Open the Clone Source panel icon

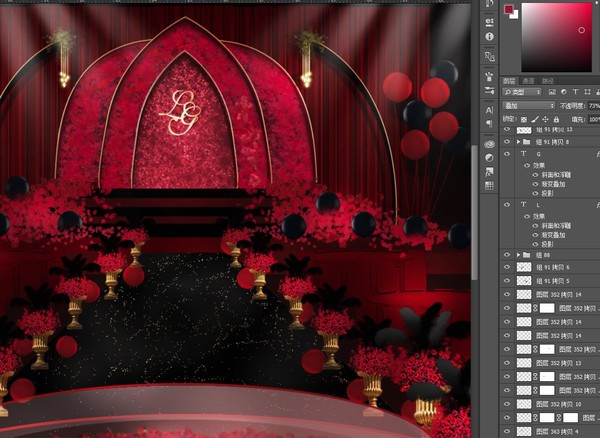click(x=489, y=57)
